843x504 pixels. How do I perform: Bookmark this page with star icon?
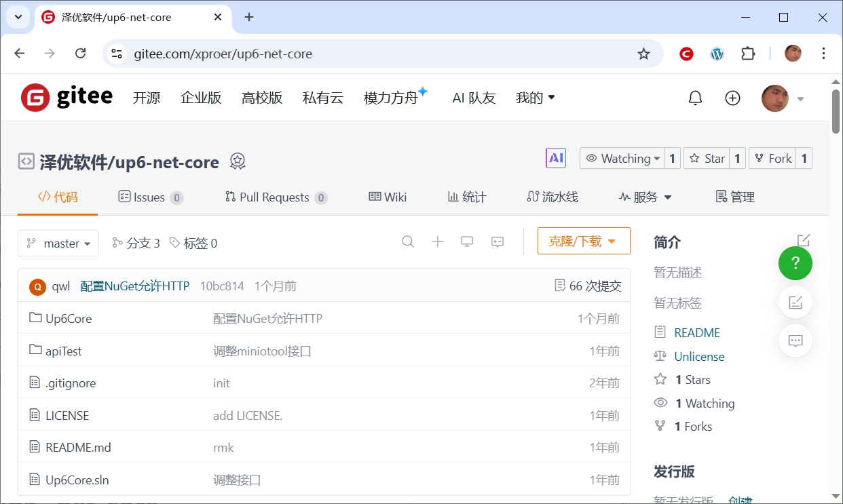(x=643, y=54)
